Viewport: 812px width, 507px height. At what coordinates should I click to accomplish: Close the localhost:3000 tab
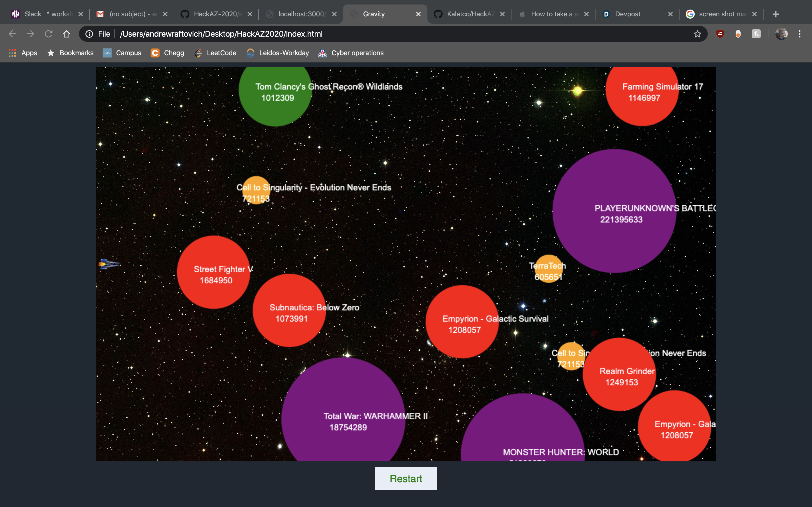tap(334, 14)
